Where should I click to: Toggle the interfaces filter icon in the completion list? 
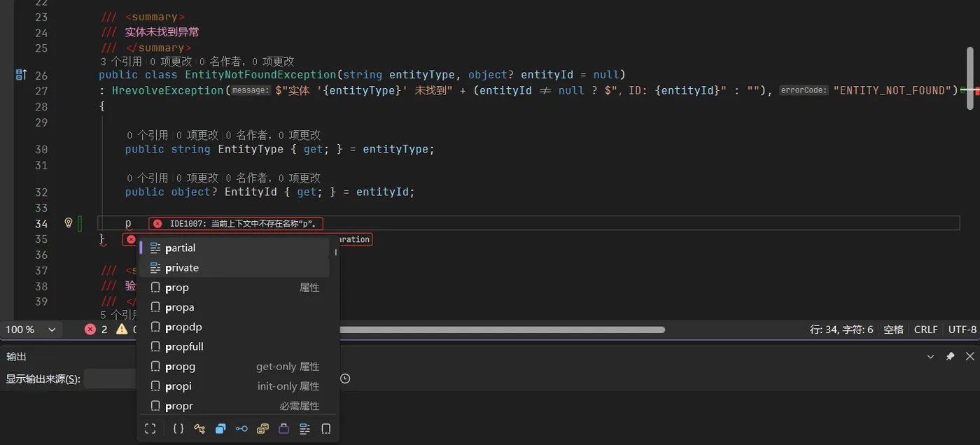[x=241, y=428]
